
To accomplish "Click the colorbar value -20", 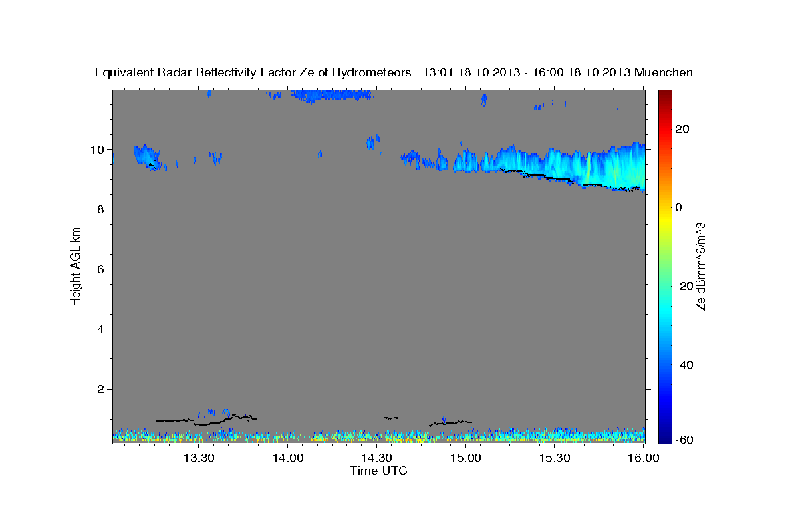I will 683,286.
